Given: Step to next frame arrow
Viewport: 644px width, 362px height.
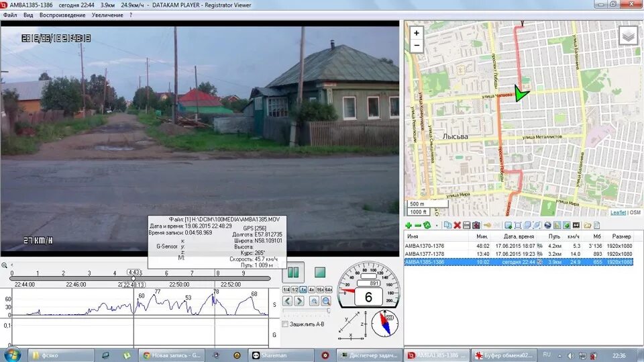Looking at the screenshot, I should pyautogui.click(x=299, y=301).
